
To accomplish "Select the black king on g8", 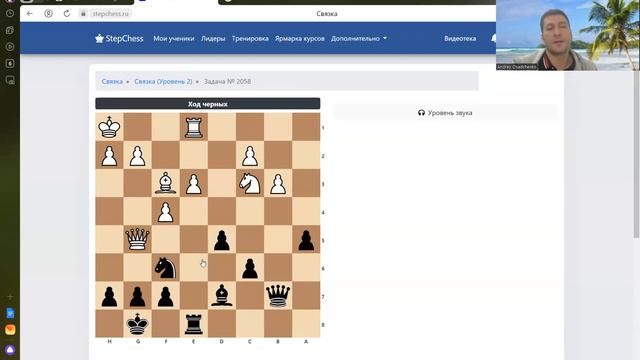I will [x=138, y=324].
